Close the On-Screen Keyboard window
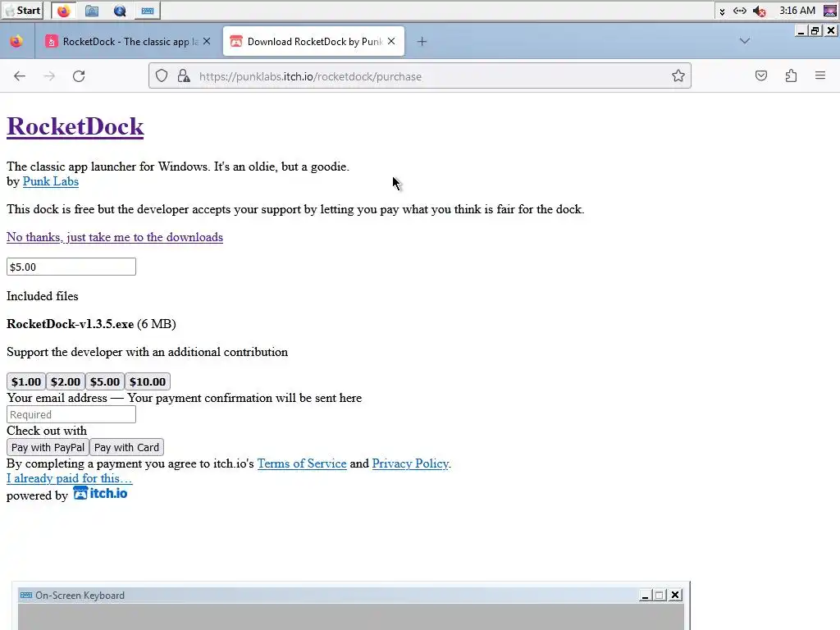 (x=675, y=596)
